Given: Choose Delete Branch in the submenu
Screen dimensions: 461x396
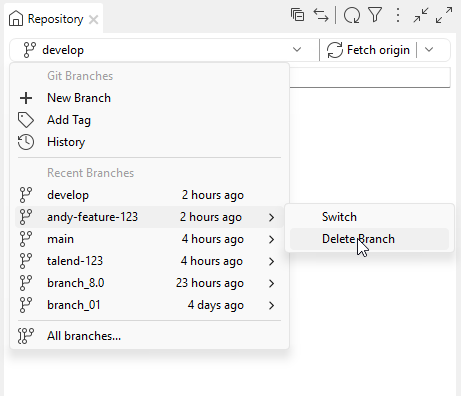Looking at the screenshot, I should (369, 239).
